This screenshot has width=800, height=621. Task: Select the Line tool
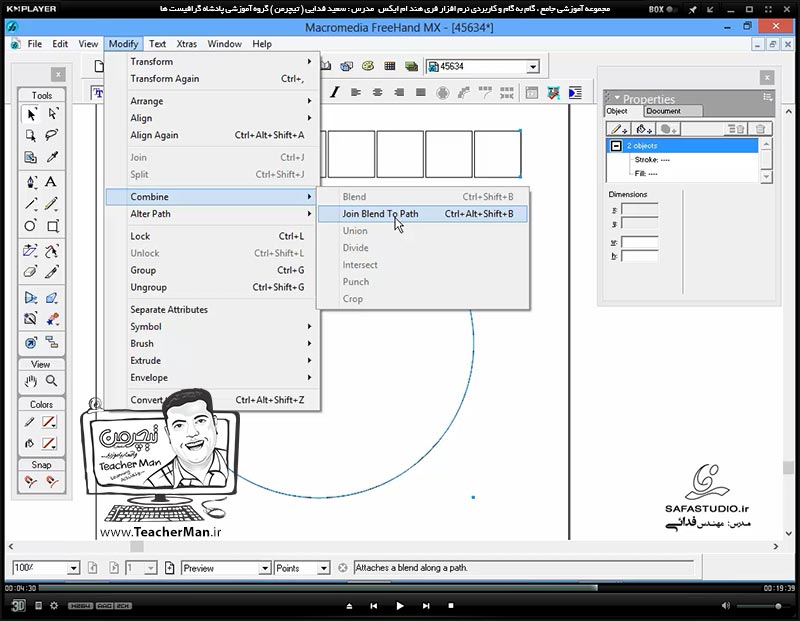click(31, 204)
